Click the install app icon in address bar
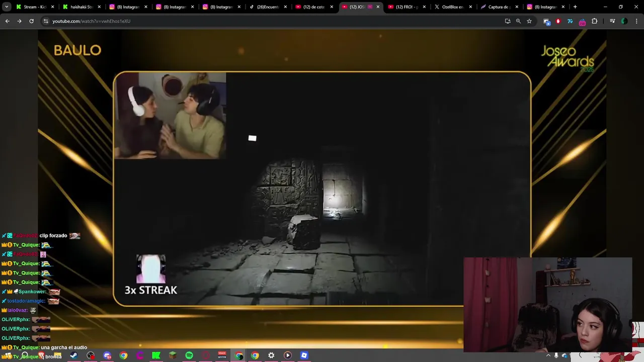The width and height of the screenshot is (644, 362). point(508,21)
